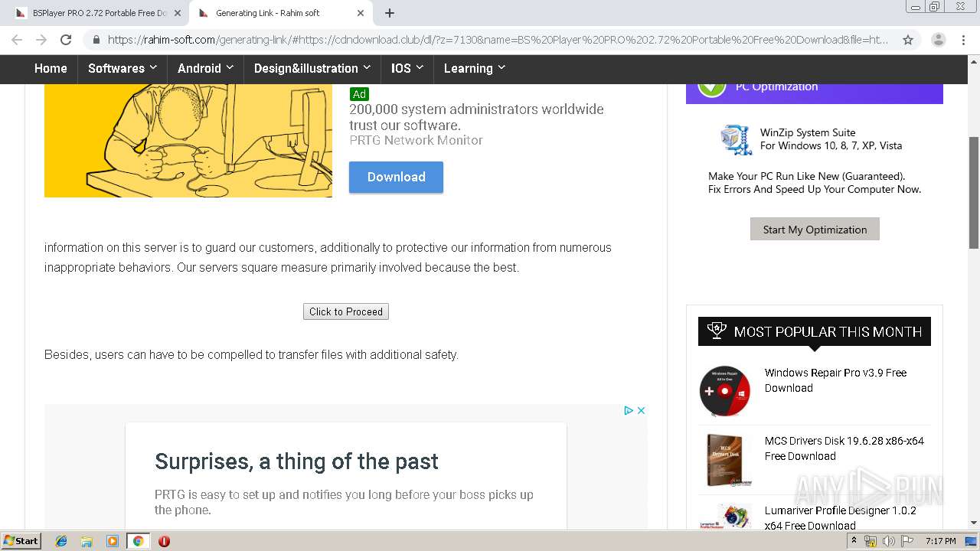
Task: Open the Lumariver Profile Designer 1.0.2 link
Action: coord(840,518)
